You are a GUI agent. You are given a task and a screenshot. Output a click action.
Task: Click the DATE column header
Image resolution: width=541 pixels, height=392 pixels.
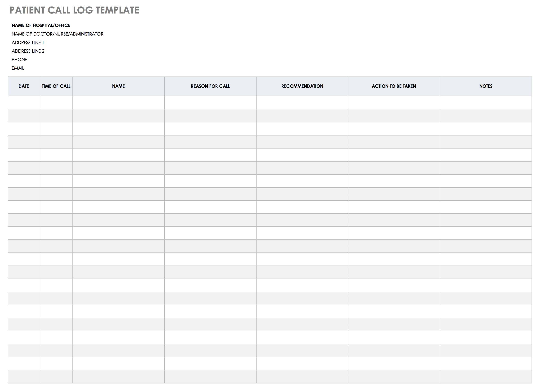24,86
